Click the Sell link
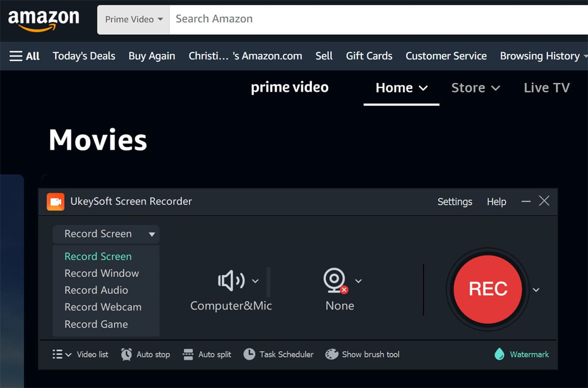The height and width of the screenshot is (388, 588). coord(324,56)
